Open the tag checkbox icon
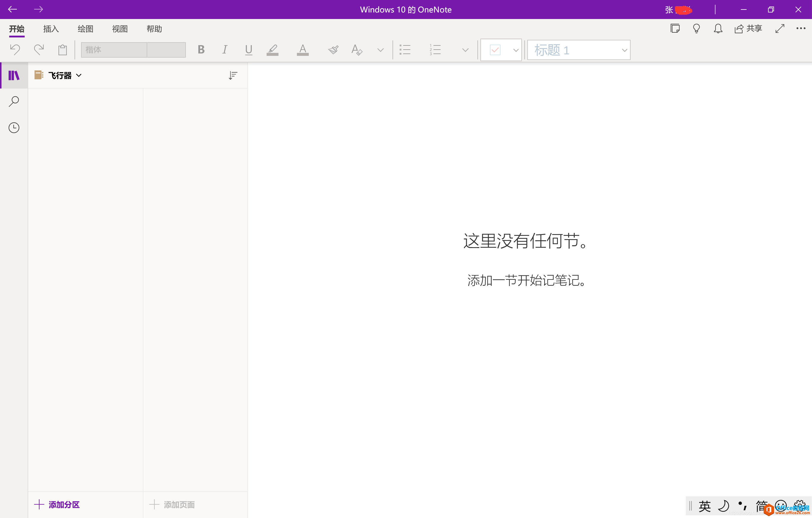Image resolution: width=812 pixels, height=518 pixels. (x=495, y=50)
